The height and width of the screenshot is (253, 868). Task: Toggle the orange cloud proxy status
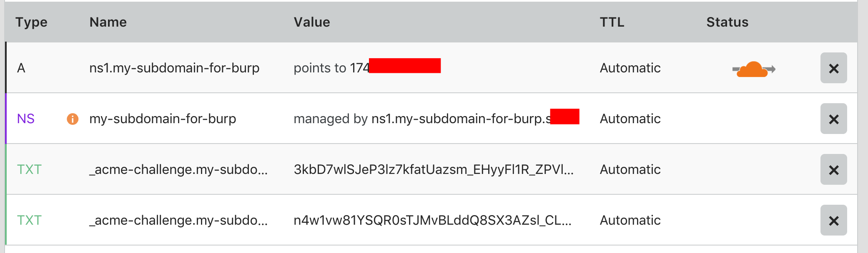753,69
